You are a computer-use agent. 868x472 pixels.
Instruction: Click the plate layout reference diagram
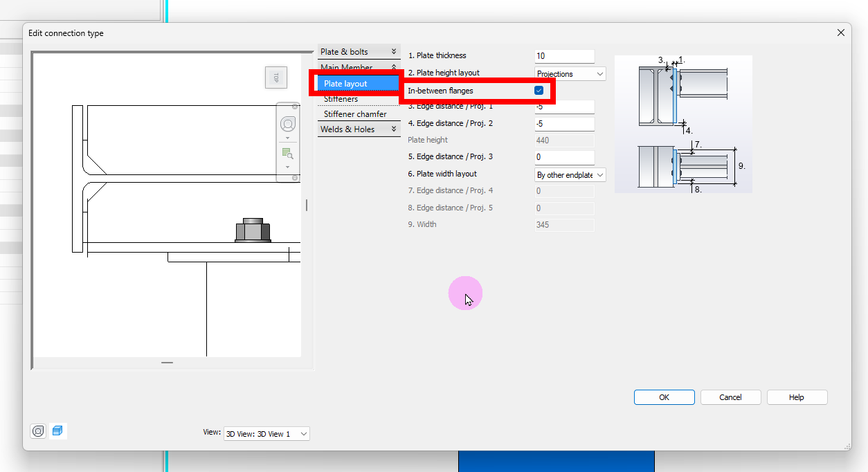click(x=683, y=124)
